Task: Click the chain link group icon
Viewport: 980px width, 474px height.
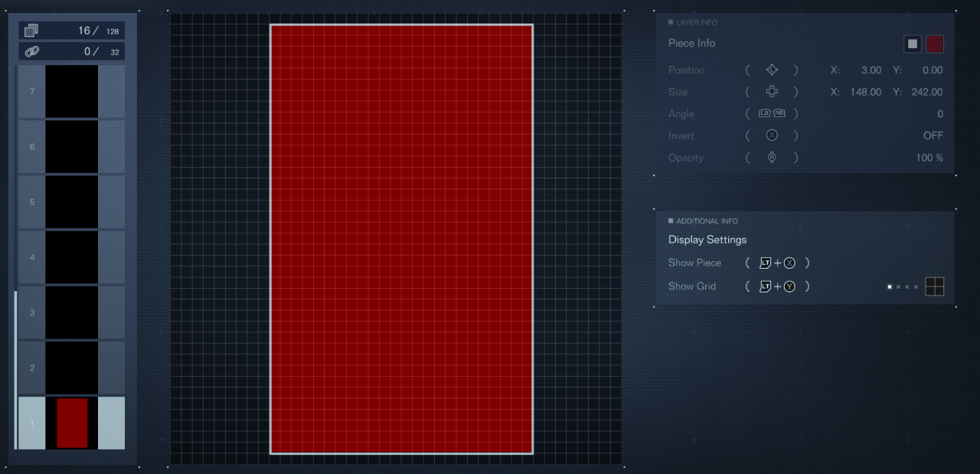Action: click(x=31, y=52)
